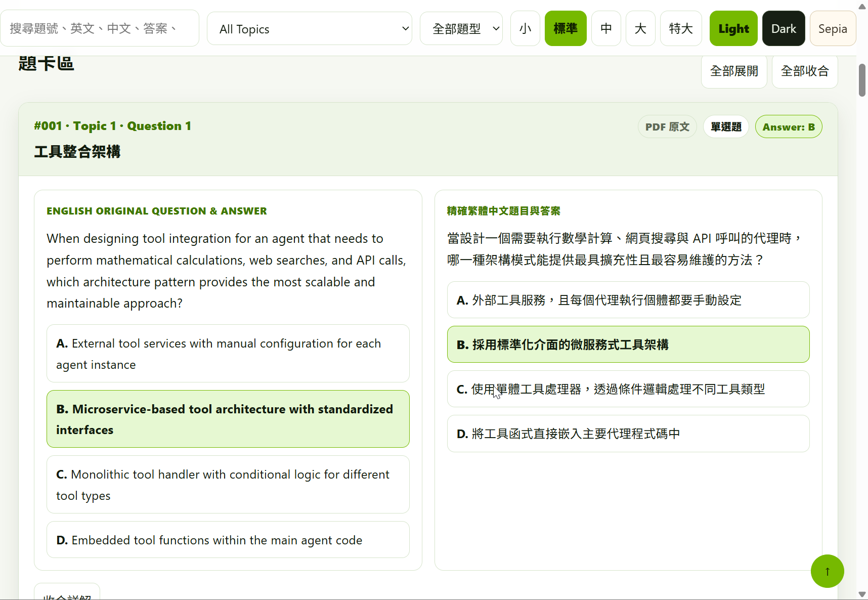Switch to the Light theme
868x600 pixels.
(733, 29)
